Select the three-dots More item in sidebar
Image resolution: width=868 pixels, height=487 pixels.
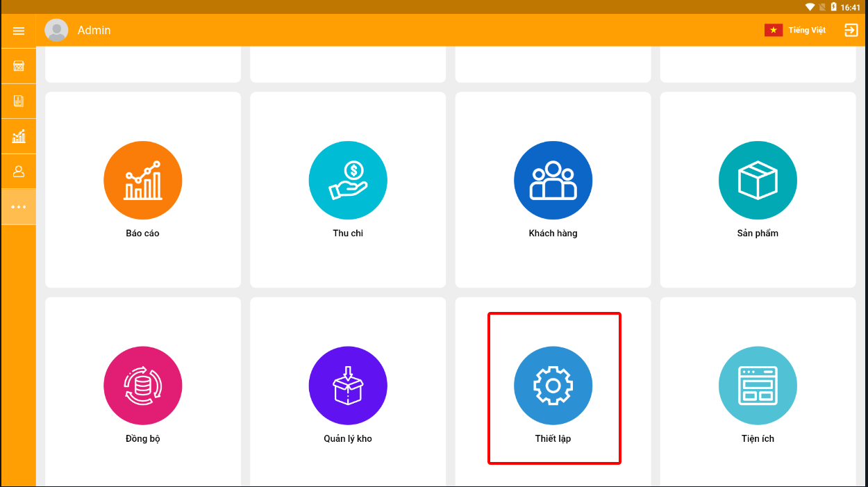(19, 207)
